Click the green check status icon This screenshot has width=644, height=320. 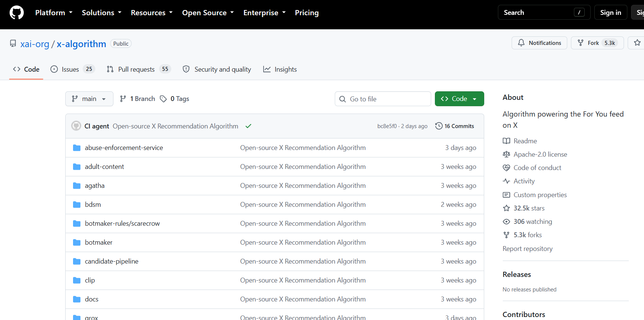[x=248, y=126]
